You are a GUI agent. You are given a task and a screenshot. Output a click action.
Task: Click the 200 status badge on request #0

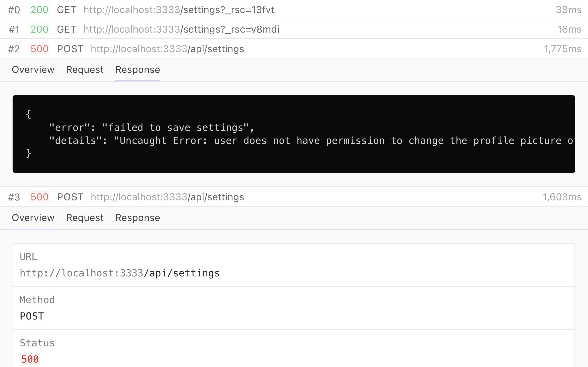(x=39, y=10)
